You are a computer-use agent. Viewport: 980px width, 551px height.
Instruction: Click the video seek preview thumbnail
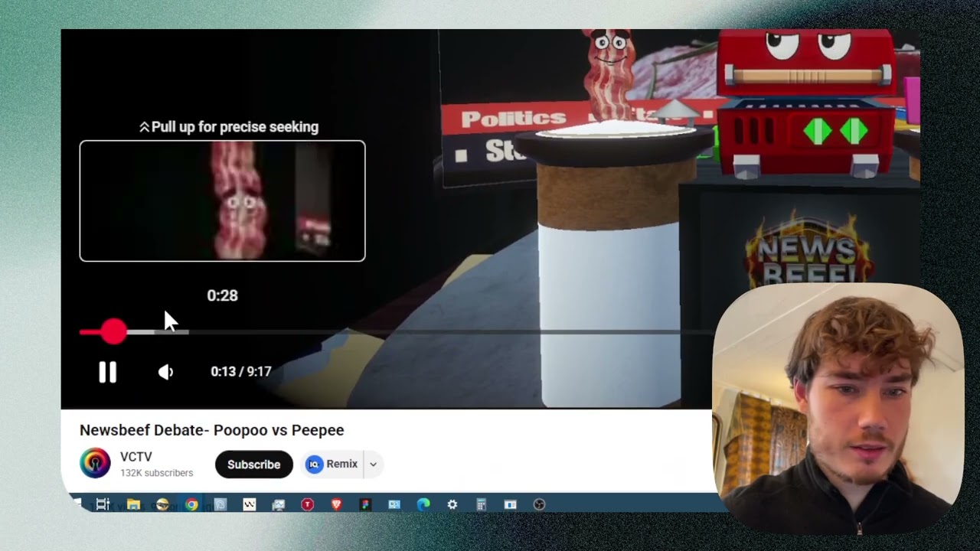pyautogui.click(x=222, y=201)
